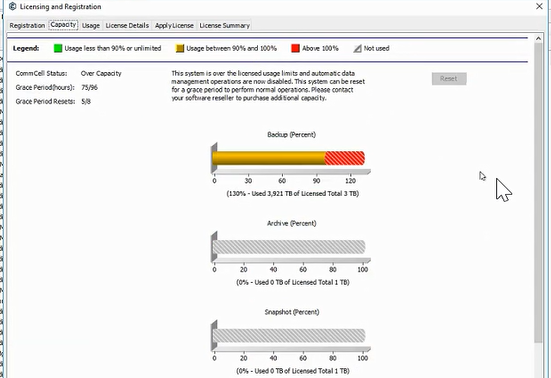The width and height of the screenshot is (551, 378).
Task: Click the Snapshot (Percent) usage bar
Action: tap(289, 335)
